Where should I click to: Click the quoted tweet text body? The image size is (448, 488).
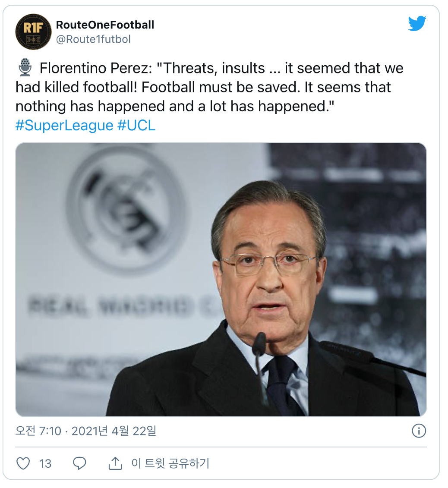pos(203,87)
